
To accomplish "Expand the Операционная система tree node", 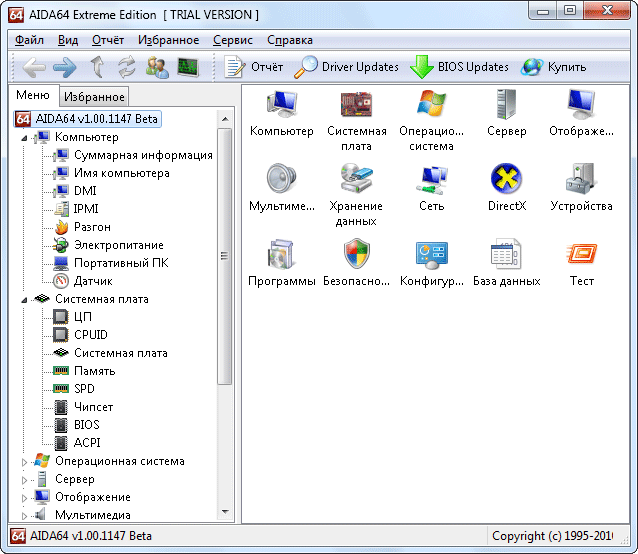I will 24,462.
